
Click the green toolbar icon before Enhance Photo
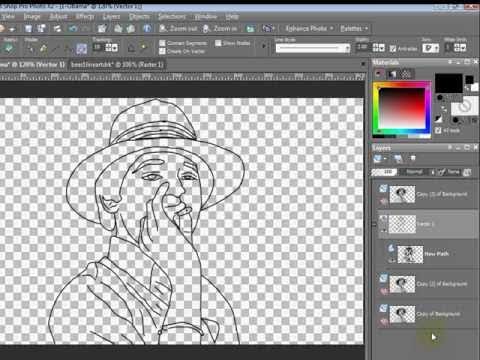pyautogui.click(x=250, y=29)
